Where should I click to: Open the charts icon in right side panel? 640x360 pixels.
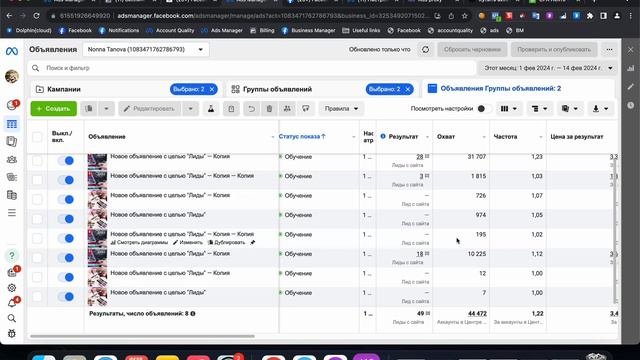[631, 68]
